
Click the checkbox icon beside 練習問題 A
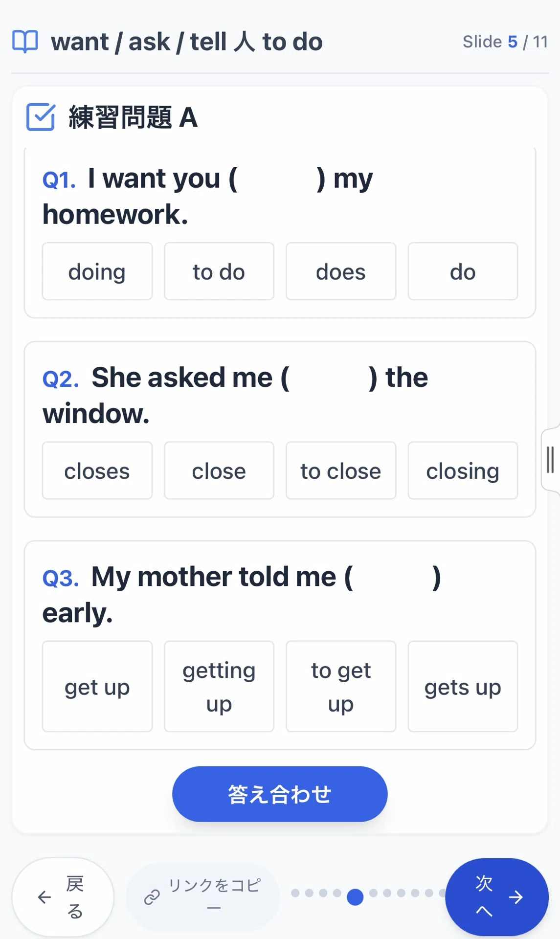41,117
